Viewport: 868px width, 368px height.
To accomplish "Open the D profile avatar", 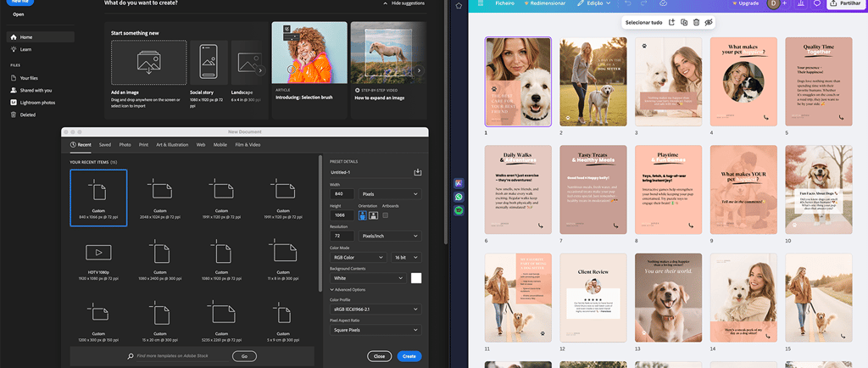I will click(x=773, y=4).
